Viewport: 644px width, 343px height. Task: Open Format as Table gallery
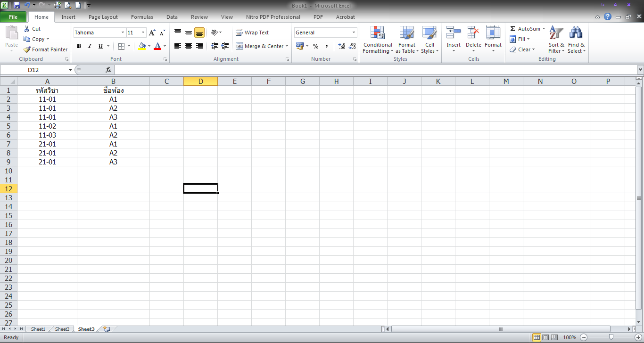pyautogui.click(x=406, y=40)
